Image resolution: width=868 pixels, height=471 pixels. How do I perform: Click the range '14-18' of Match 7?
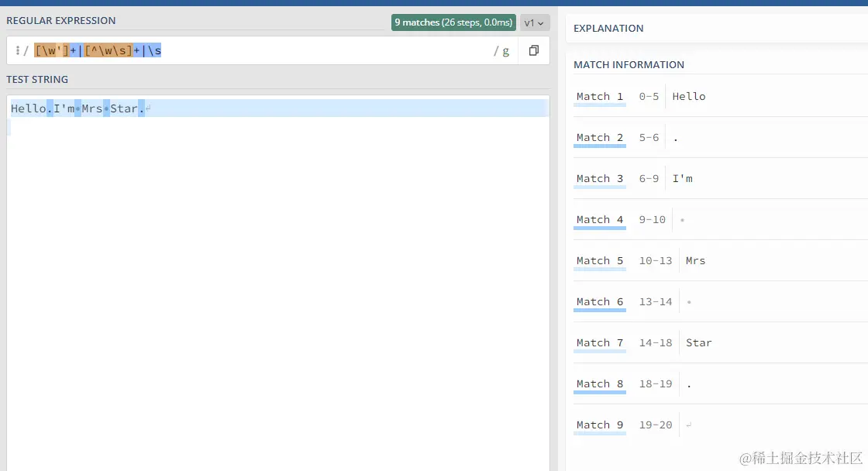click(656, 342)
